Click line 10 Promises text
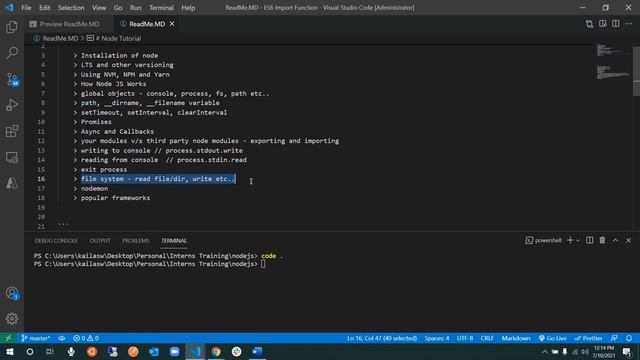 coord(96,122)
